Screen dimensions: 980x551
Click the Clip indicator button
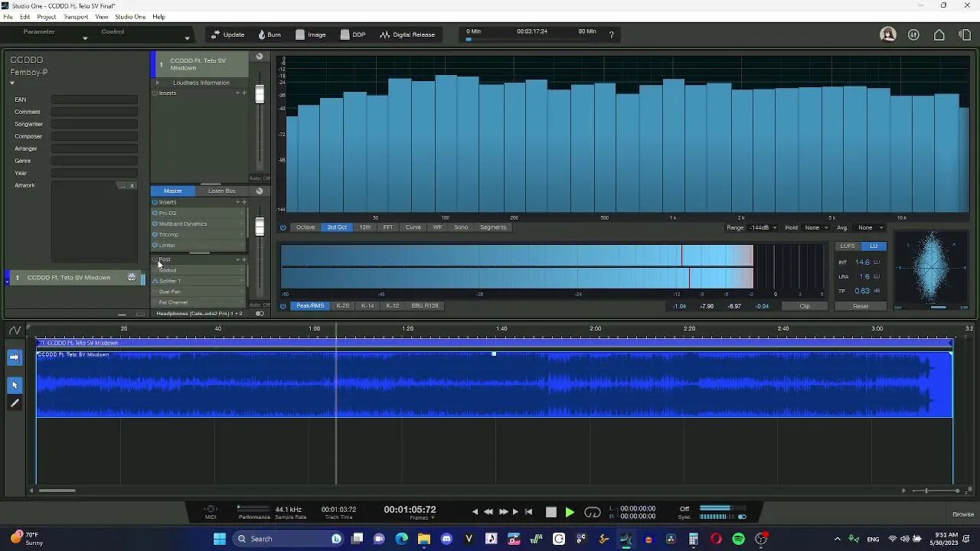805,306
